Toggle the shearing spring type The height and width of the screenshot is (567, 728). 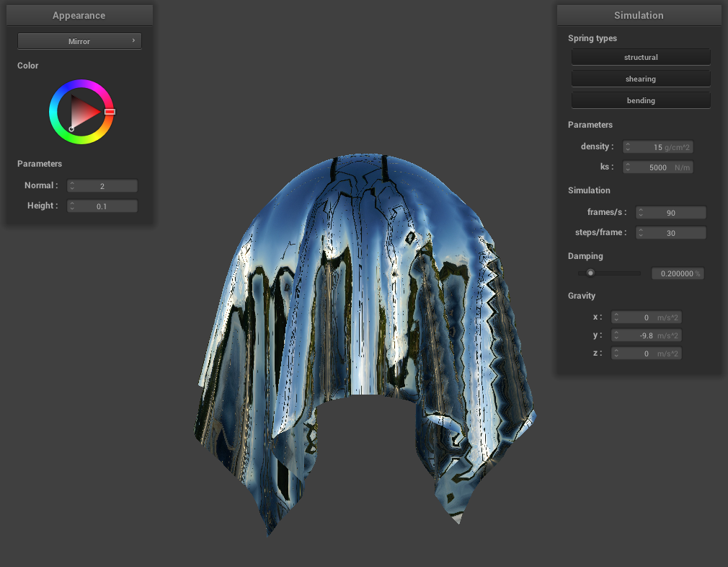pos(641,79)
